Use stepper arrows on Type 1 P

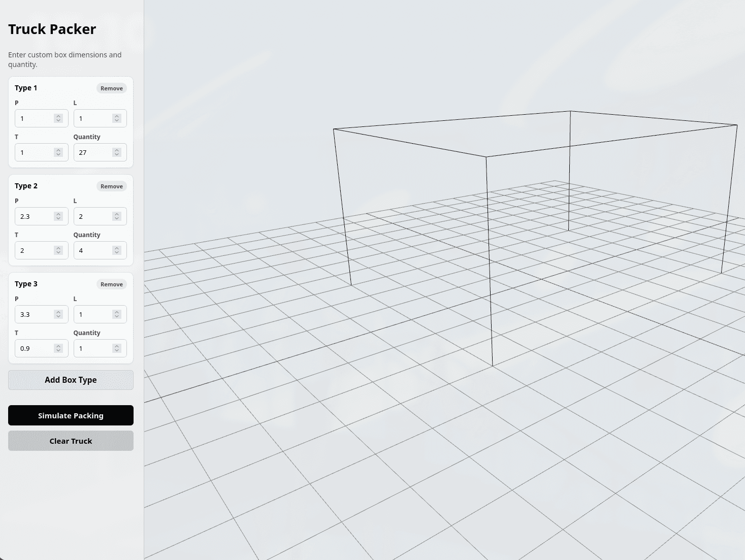pos(58,118)
